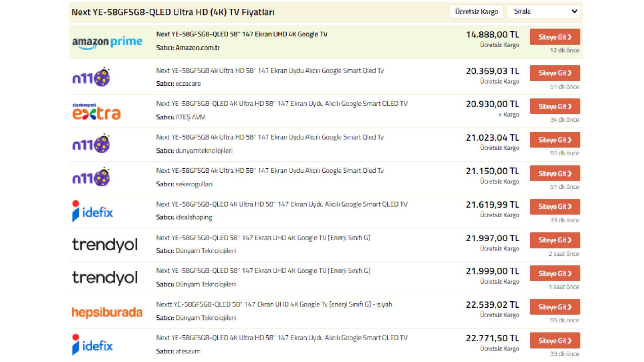Click Siteye Git for 21.999,00 TL offer
The height and width of the screenshot is (362, 644).
coord(555,274)
